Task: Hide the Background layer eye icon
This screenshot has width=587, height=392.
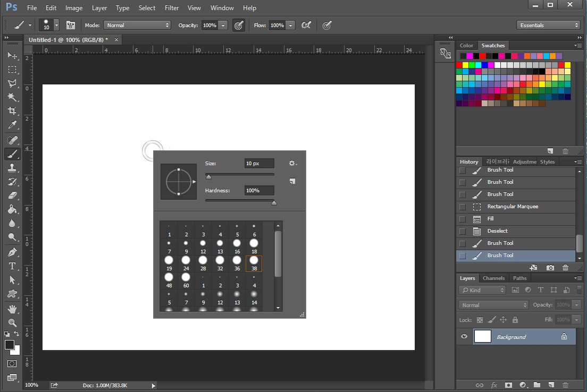Action: 464,336
